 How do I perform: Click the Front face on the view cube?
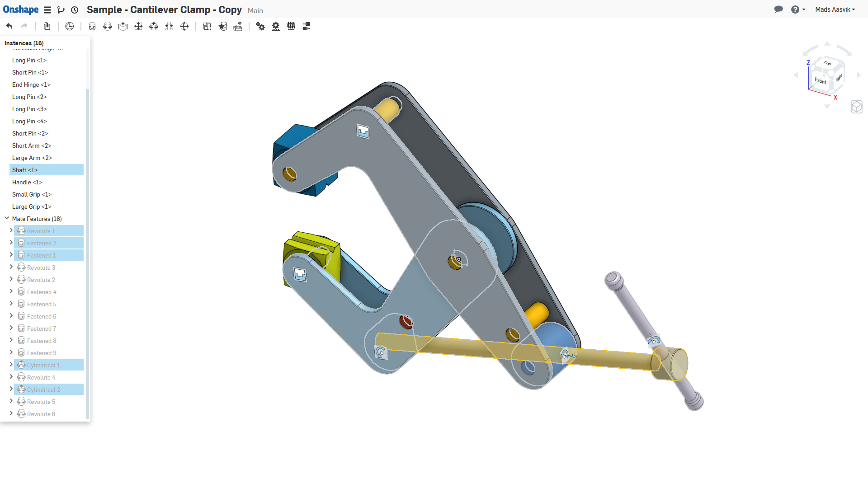pyautogui.click(x=821, y=80)
